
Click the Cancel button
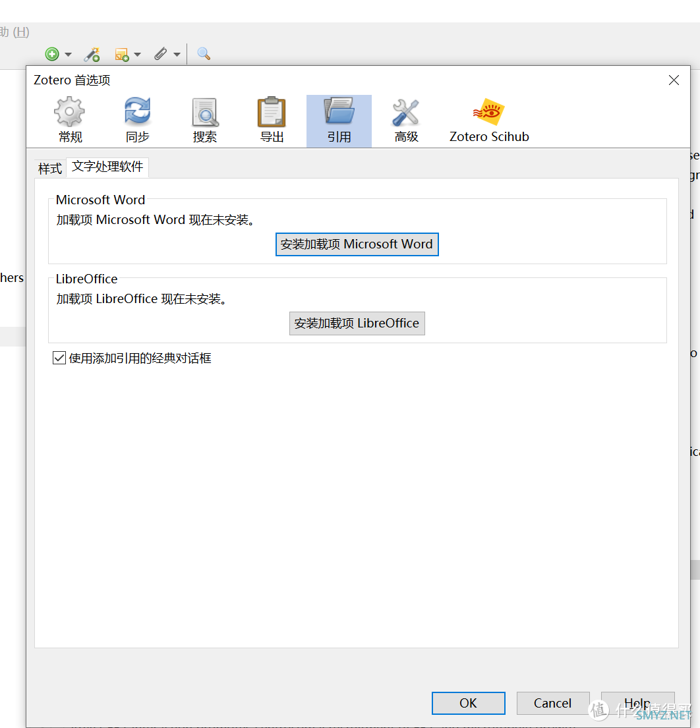click(x=553, y=703)
